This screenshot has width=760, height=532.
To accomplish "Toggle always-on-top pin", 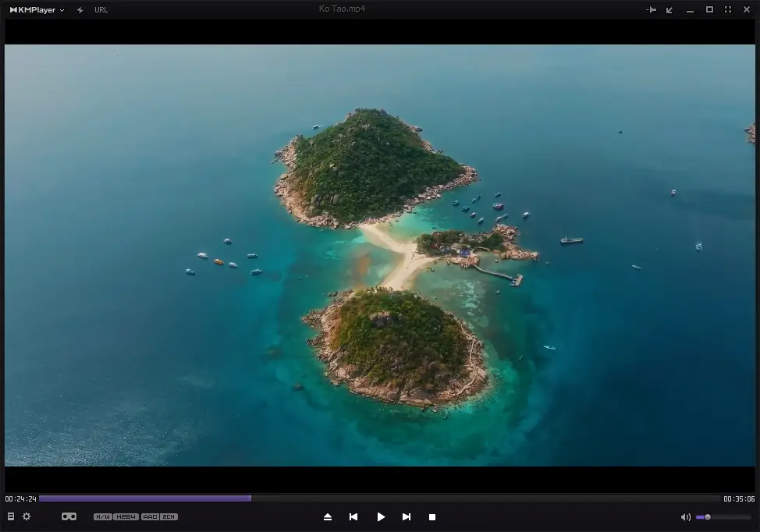I will click(652, 9).
